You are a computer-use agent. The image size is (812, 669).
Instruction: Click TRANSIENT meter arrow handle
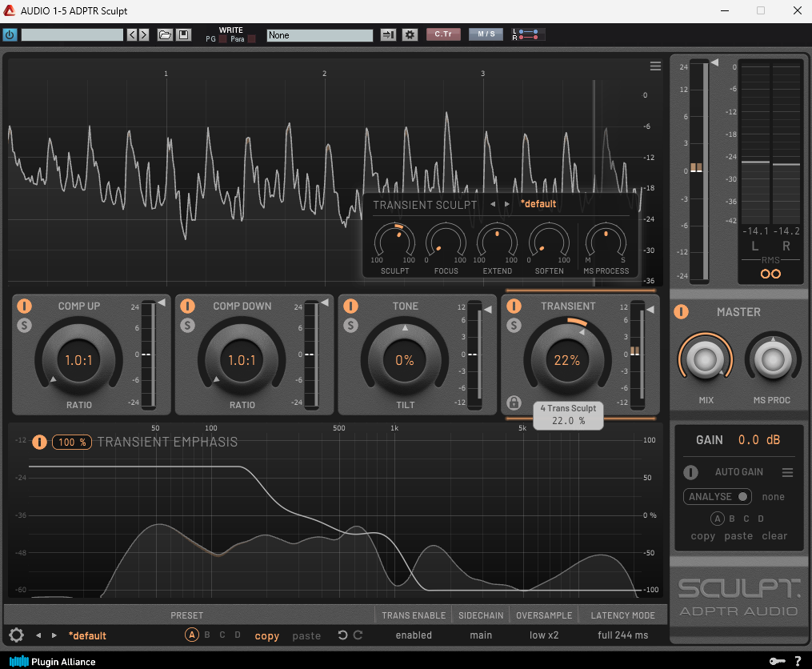click(x=650, y=310)
